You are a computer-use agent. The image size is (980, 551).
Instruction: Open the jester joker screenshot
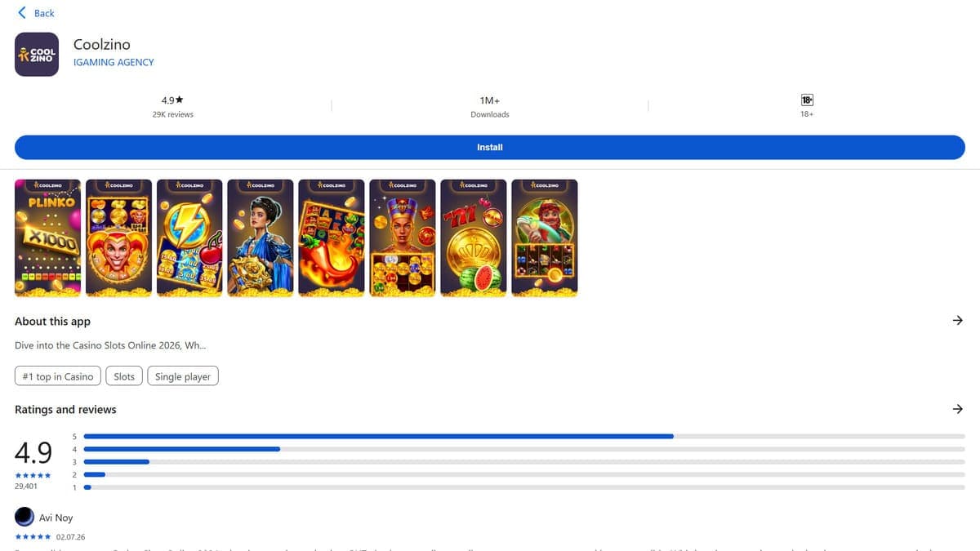pos(119,238)
